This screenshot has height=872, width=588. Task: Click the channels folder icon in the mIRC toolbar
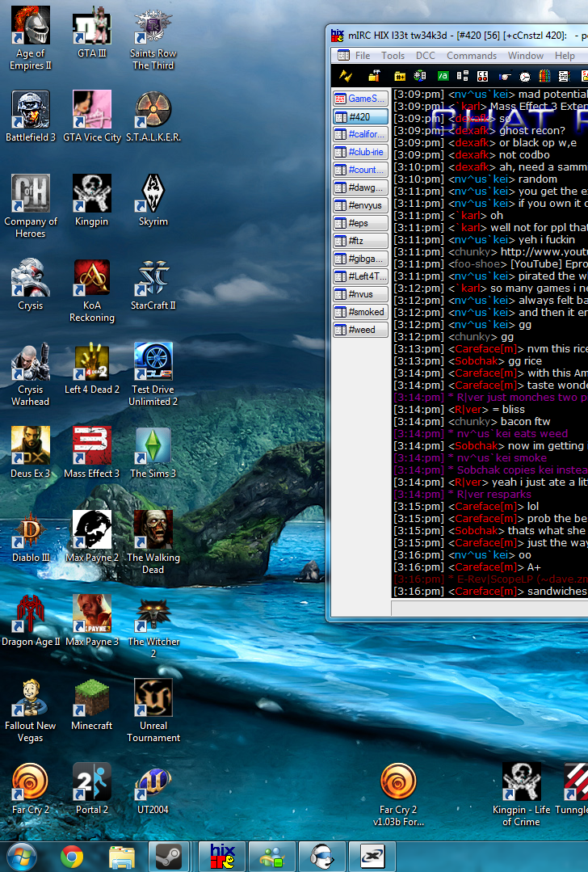(x=399, y=76)
